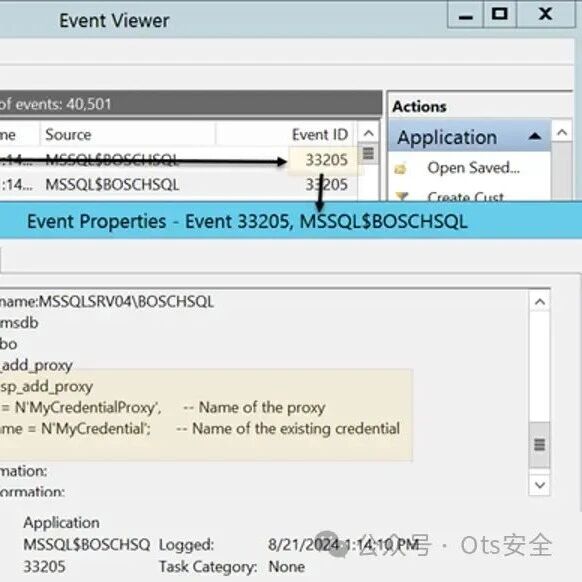Click the Open Saved Log folder icon
The width and height of the screenshot is (582, 582).
400,169
